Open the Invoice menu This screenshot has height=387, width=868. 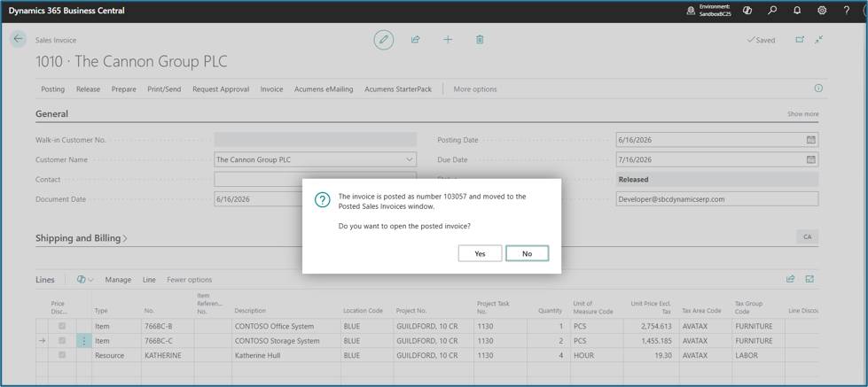(x=272, y=89)
